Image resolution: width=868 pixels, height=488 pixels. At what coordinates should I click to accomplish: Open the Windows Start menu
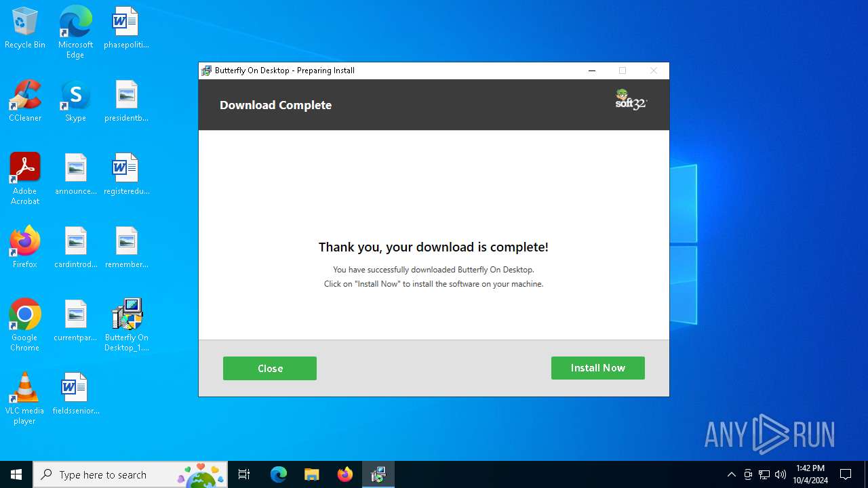[16, 474]
